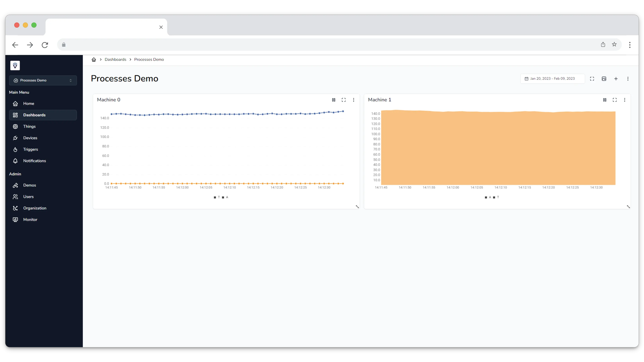Viewport: 644px width, 362px height.
Task: Open the dashboard kebab menu
Action: pyautogui.click(x=628, y=78)
